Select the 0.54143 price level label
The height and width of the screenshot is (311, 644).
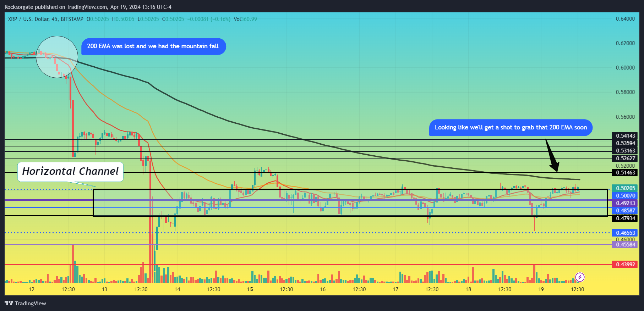point(625,136)
